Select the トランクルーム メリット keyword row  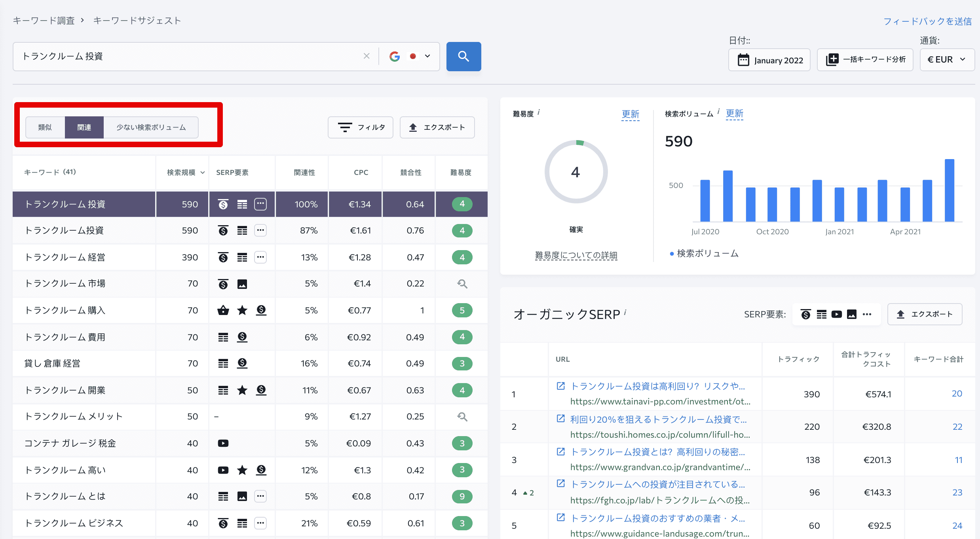click(250, 416)
